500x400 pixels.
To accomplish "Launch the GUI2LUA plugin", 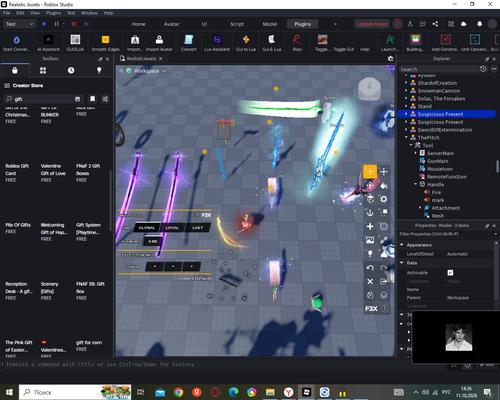I will click(75, 43).
